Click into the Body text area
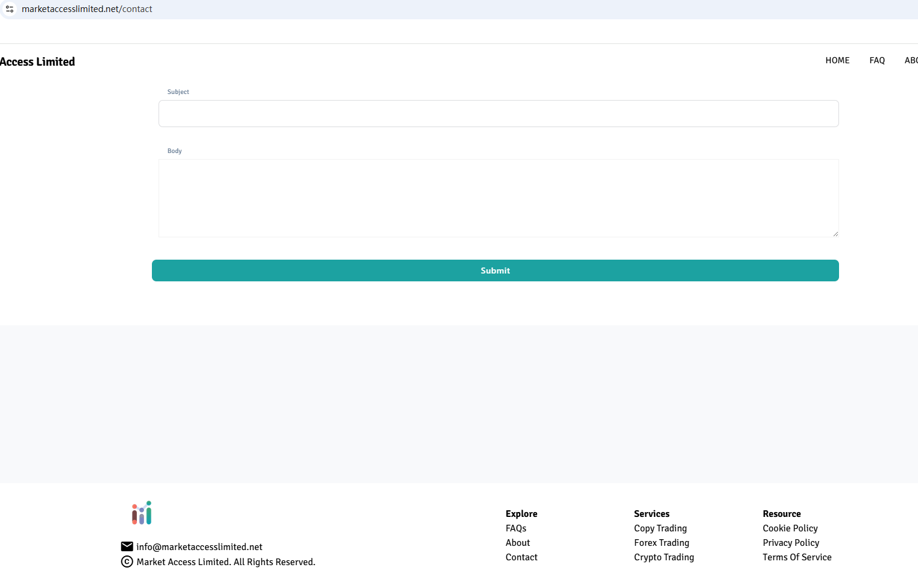918x588 pixels. pos(498,198)
